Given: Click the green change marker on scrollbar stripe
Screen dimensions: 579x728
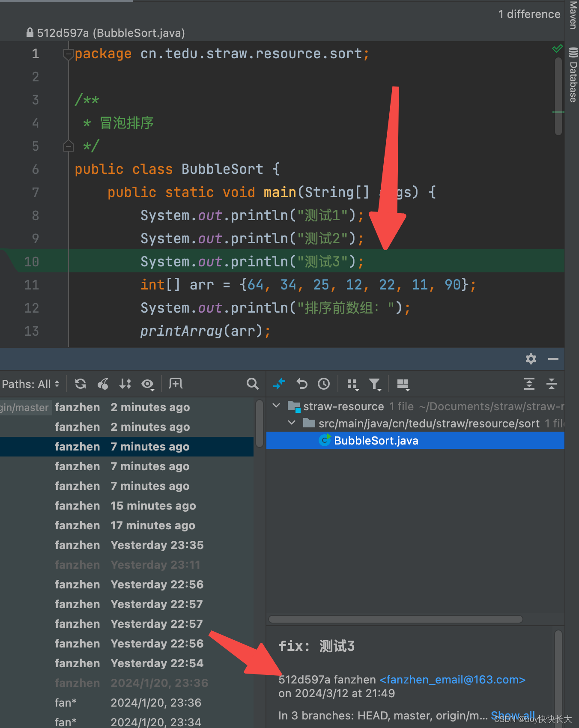Looking at the screenshot, I should coord(558,112).
